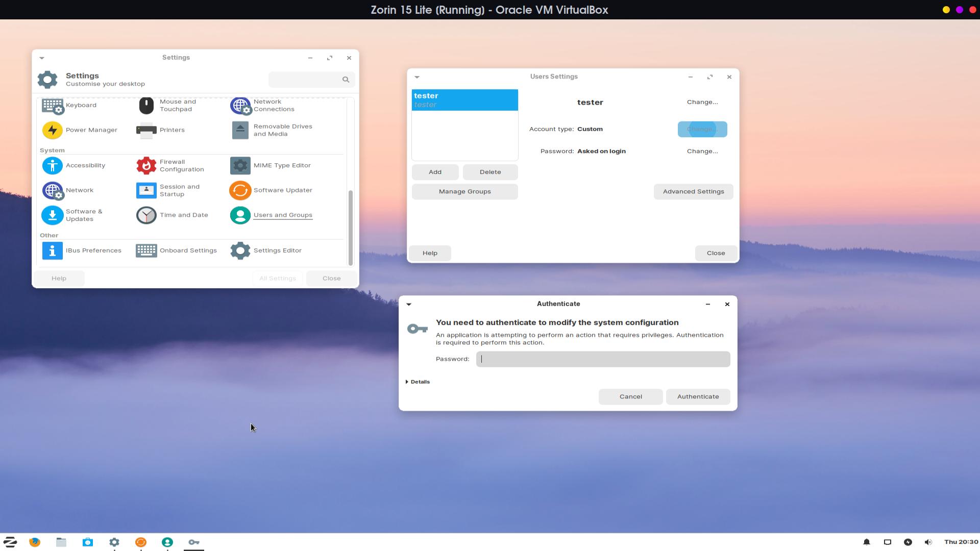Launch Software Updater from settings
980x551 pixels.
(240, 190)
